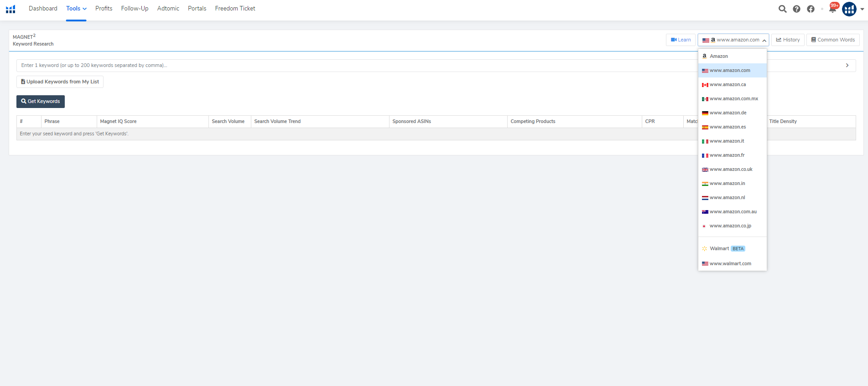This screenshot has width=868, height=386.
Task: Select www.amazon.com marketplace option
Action: (732, 70)
